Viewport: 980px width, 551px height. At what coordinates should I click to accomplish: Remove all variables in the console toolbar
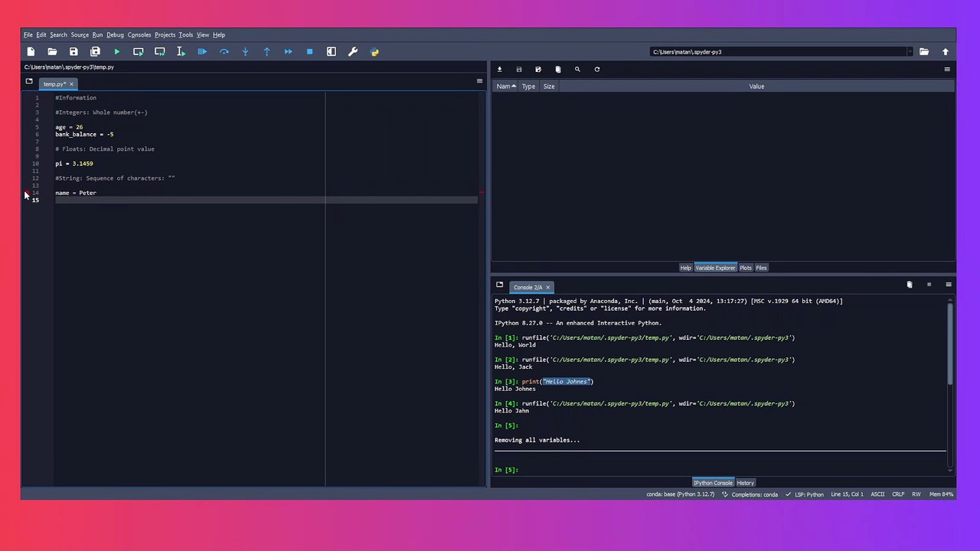coord(909,285)
